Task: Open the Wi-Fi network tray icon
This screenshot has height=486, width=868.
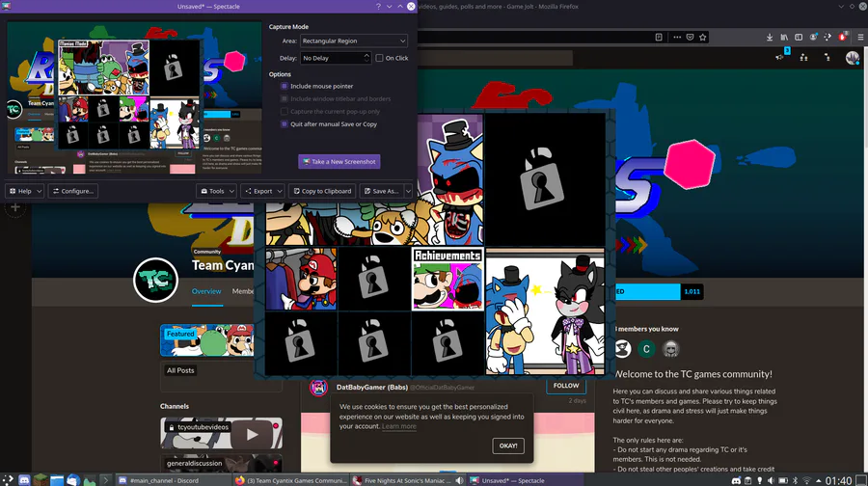Action: click(x=806, y=480)
